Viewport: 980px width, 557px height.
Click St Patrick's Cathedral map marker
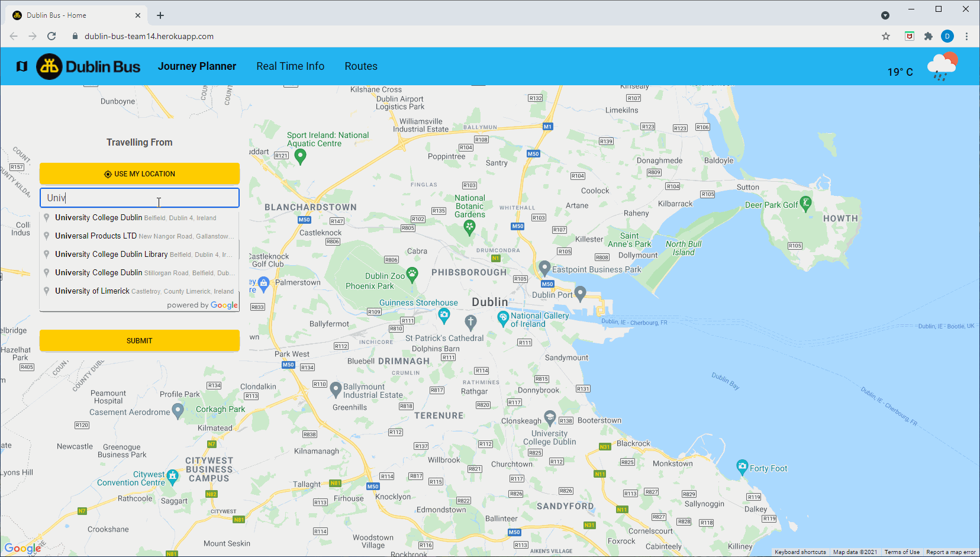470,323
